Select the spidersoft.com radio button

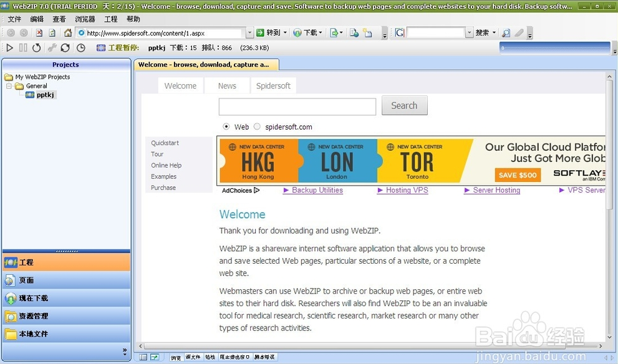tap(257, 127)
